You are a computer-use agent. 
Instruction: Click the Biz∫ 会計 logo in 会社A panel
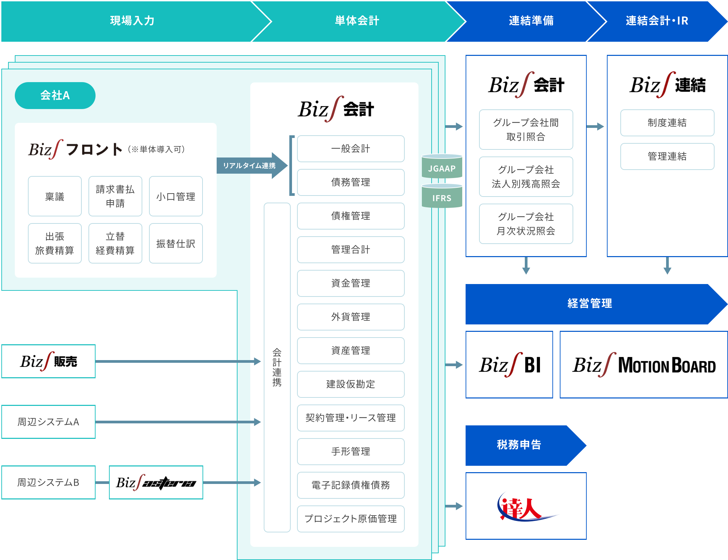coord(336,109)
